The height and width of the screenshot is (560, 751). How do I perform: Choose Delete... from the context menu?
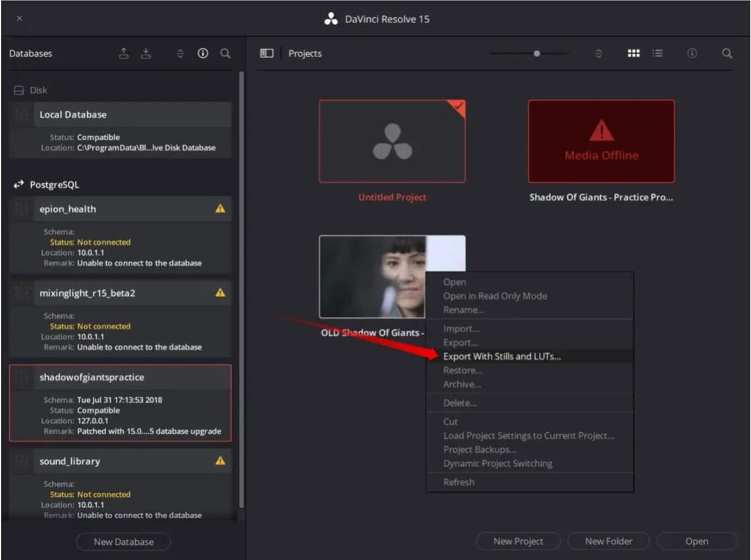[x=530, y=403]
